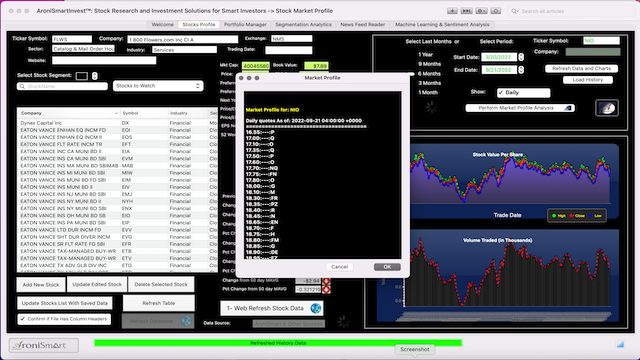This screenshot has height=360, width=640.
Task: Click the Update Edited Stock button
Action: [97, 284]
